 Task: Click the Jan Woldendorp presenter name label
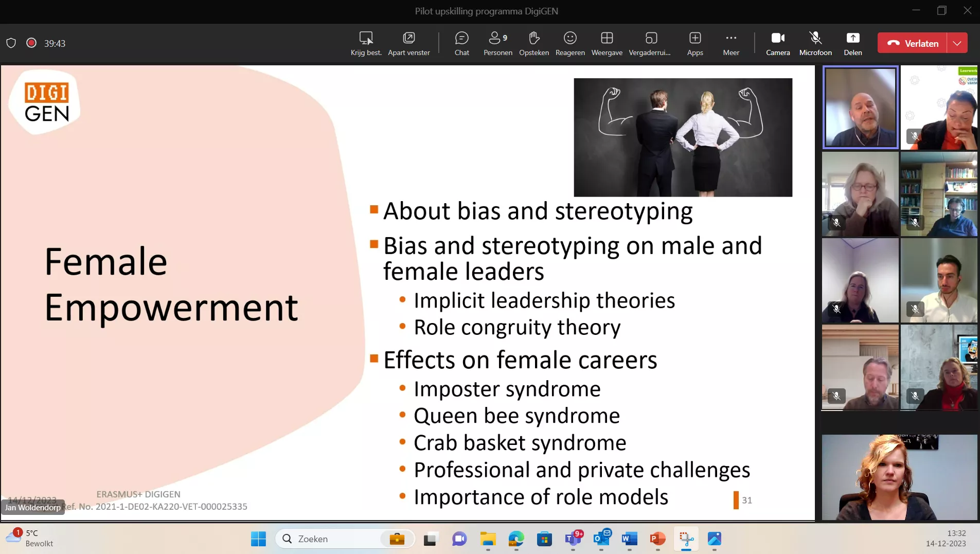coord(33,507)
